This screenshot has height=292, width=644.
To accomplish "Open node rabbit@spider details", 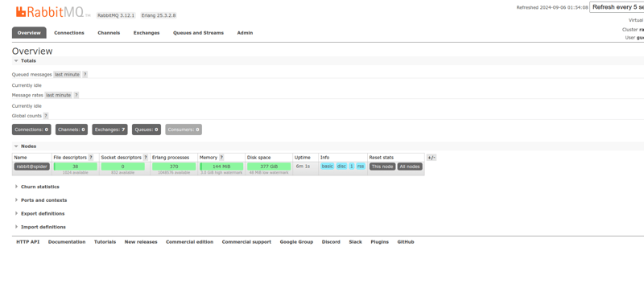I will [x=32, y=167].
